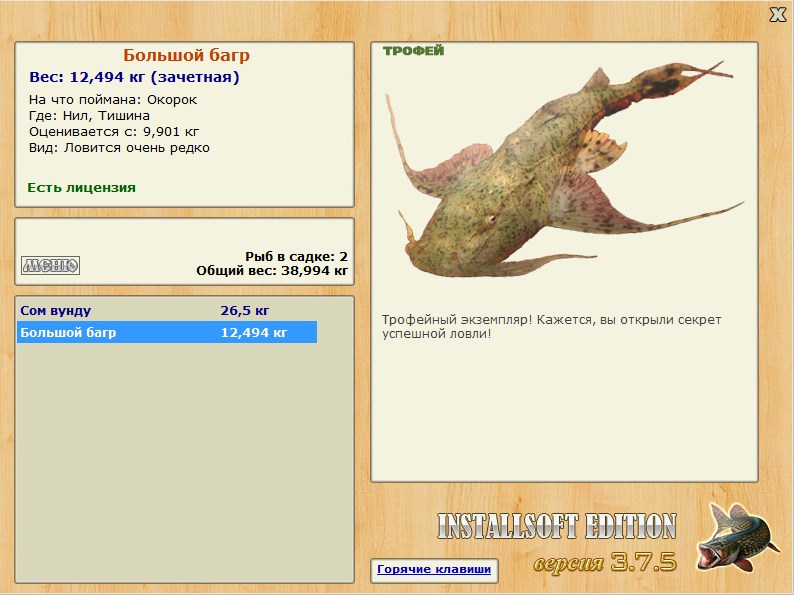The width and height of the screenshot is (794, 595).
Task: Click the Меню button
Action: point(50,265)
